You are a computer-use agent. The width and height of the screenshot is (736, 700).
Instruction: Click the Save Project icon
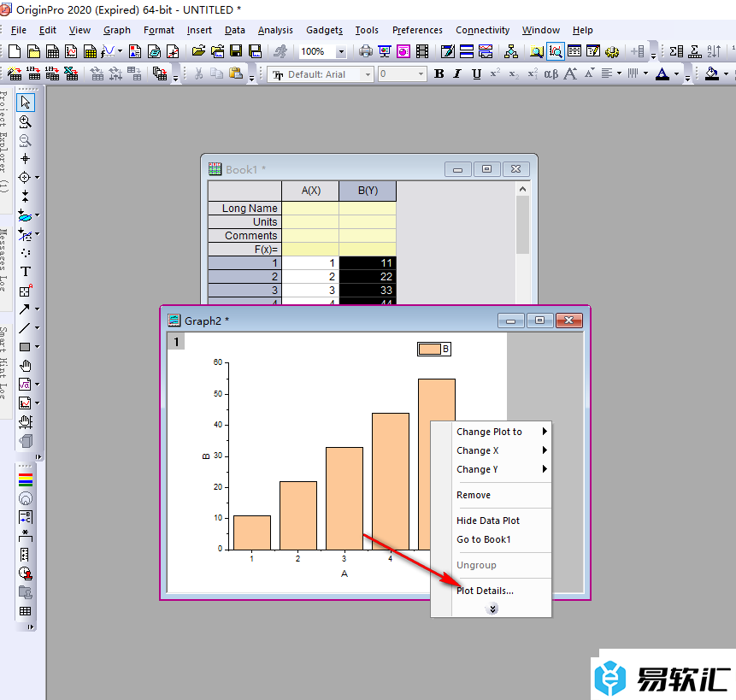[x=236, y=51]
